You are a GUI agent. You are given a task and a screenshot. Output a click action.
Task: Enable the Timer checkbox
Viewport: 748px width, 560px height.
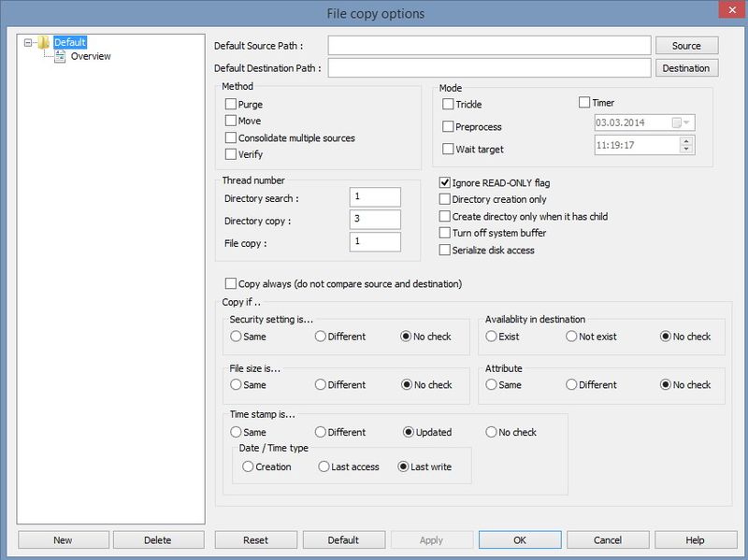point(584,103)
